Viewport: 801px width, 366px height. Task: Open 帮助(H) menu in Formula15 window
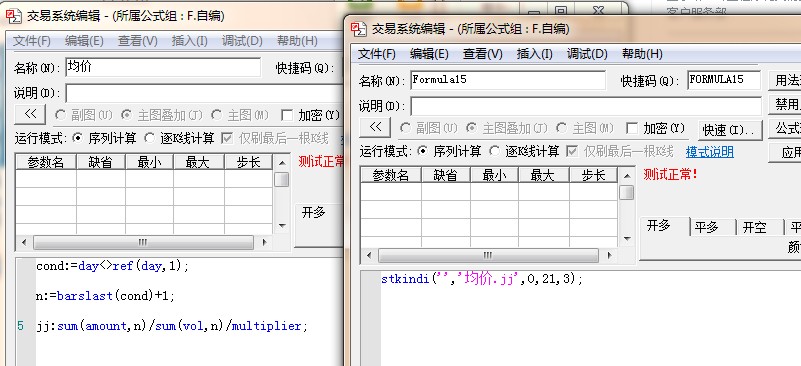(642, 54)
